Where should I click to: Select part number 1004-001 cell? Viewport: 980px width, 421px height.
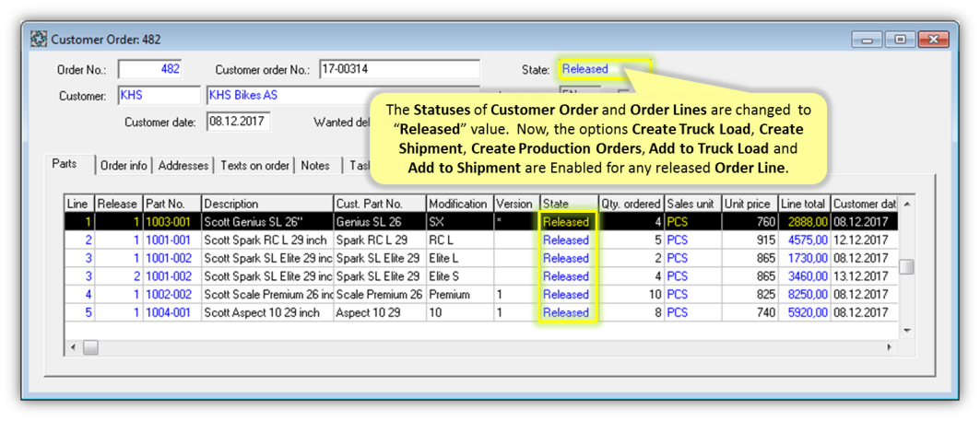[x=171, y=312]
